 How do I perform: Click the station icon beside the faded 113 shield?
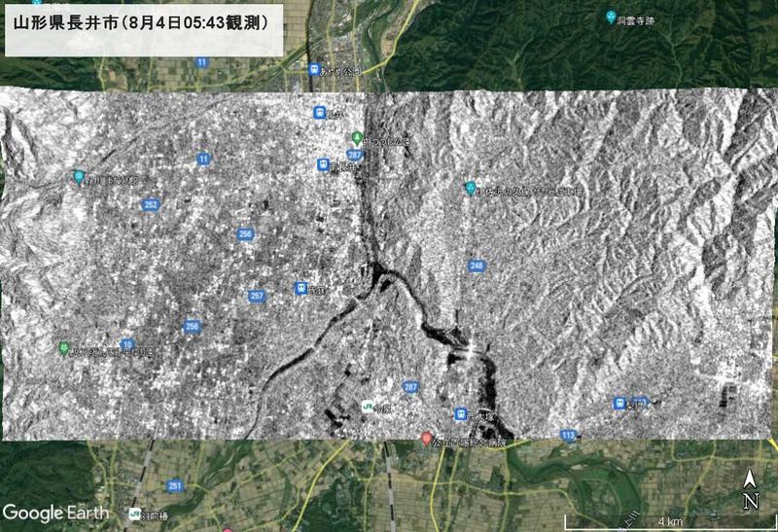tap(619, 403)
